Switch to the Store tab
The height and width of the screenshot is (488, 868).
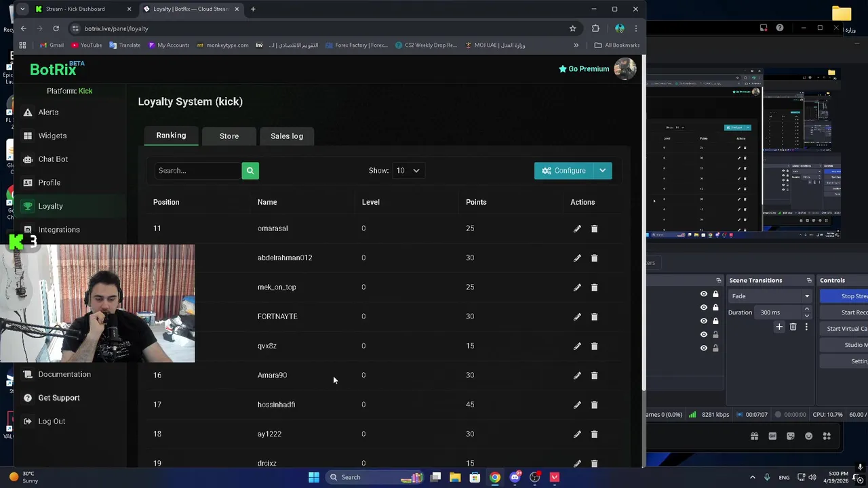[229, 136]
